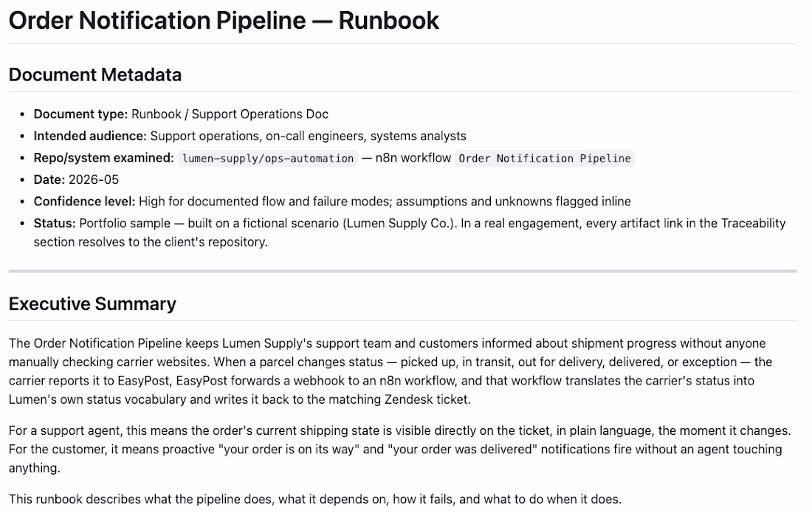Click the date value '2026-05'
Image resolution: width=812 pixels, height=516 pixels.
point(94,179)
